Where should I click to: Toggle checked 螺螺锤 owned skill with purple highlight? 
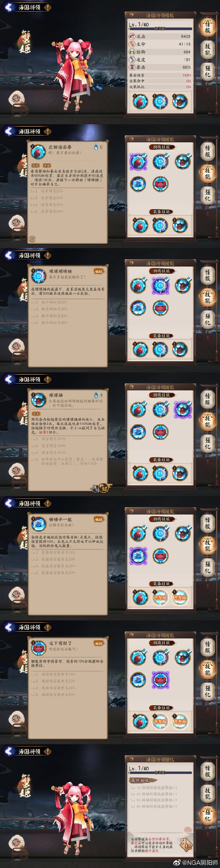tap(183, 409)
